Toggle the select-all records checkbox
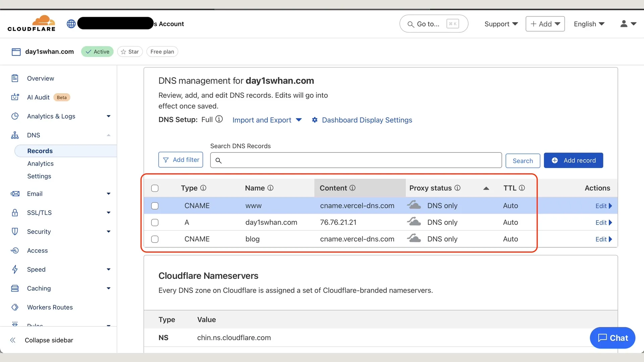The width and height of the screenshot is (644, 362). pos(155,188)
